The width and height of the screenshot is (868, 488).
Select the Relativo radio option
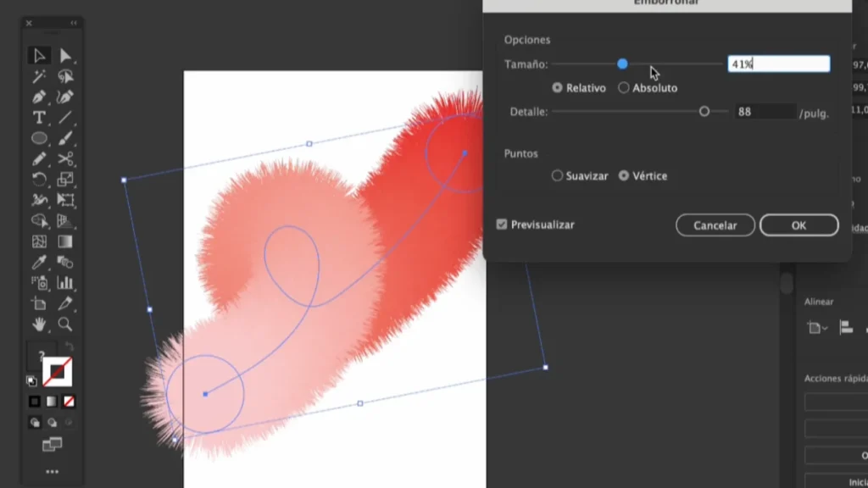click(x=557, y=87)
